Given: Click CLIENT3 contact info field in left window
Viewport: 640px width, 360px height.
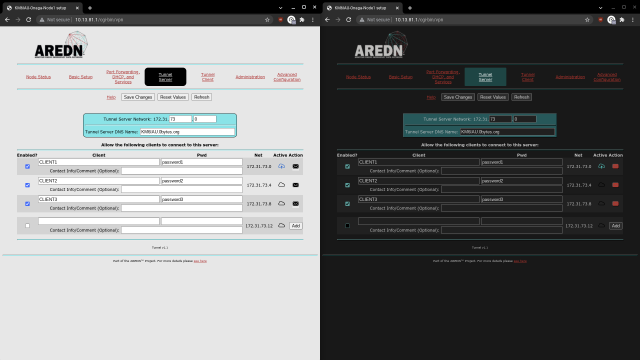Looking at the screenshot, I should coord(182,208).
